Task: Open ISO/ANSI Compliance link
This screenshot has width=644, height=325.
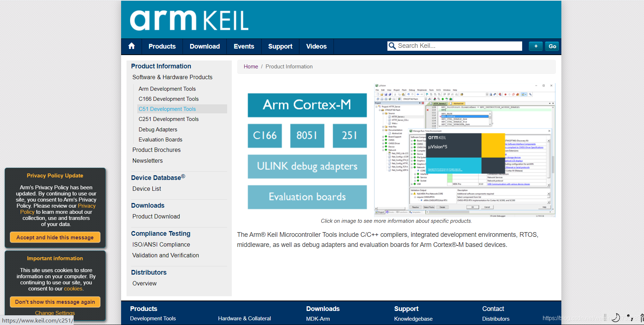Action: click(161, 244)
